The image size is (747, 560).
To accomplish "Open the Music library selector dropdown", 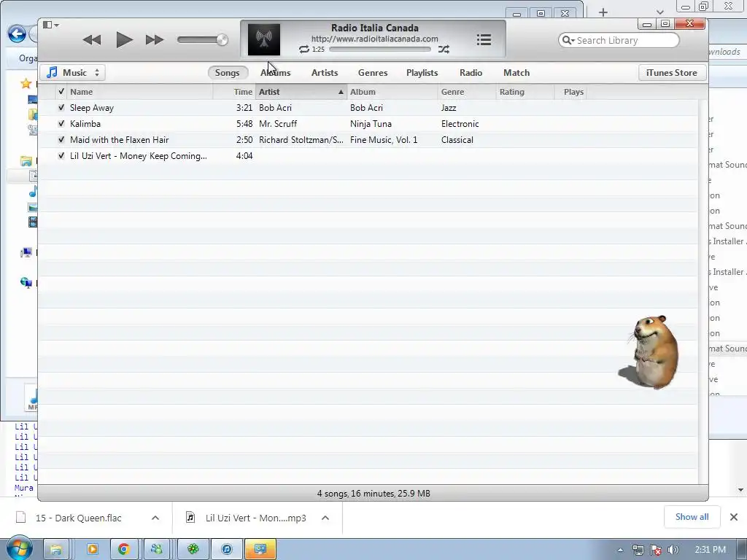I will pyautogui.click(x=73, y=73).
